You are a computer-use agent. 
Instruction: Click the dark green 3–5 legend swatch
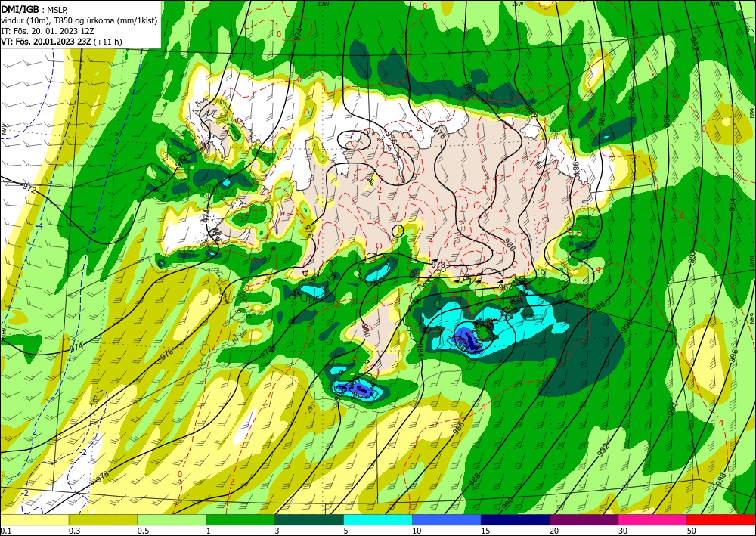coord(309,519)
